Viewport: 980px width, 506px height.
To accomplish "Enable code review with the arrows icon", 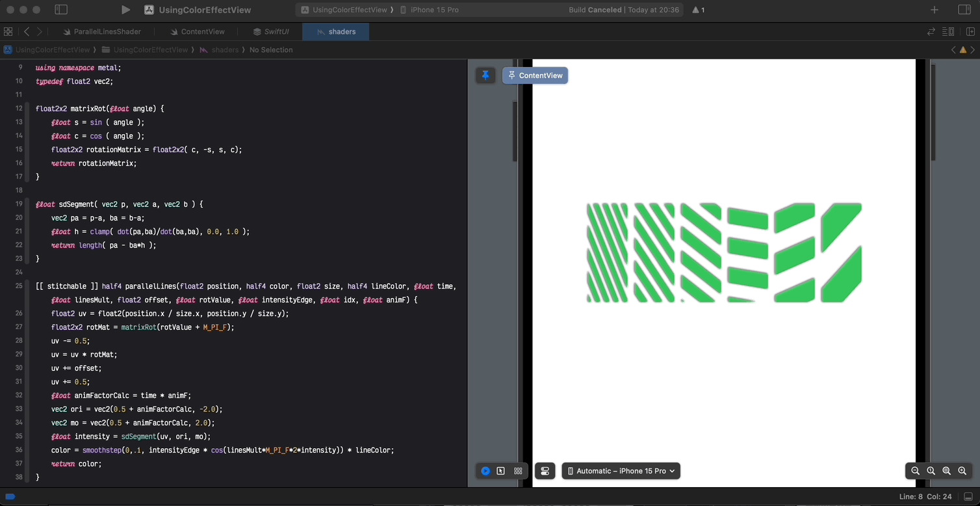I will pos(931,31).
